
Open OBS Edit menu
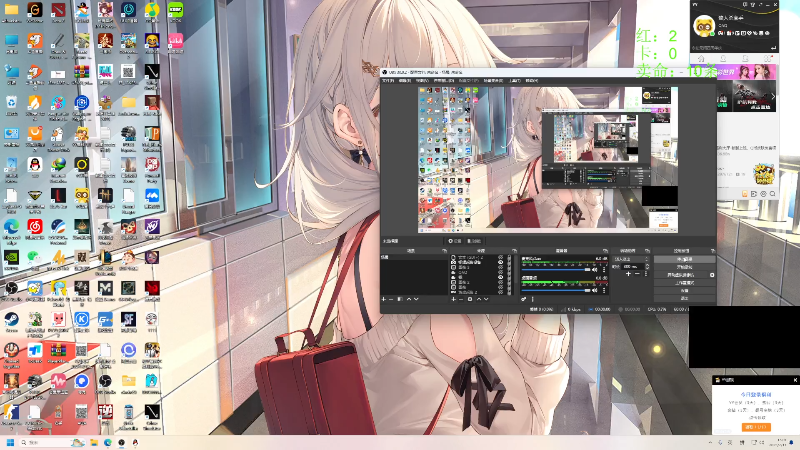coord(405,81)
